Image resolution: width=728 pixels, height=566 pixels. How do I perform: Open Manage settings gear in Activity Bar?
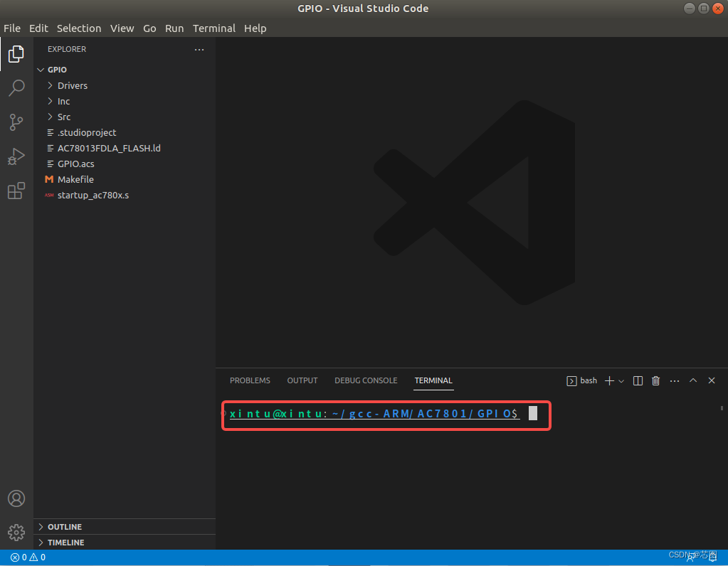click(x=16, y=532)
